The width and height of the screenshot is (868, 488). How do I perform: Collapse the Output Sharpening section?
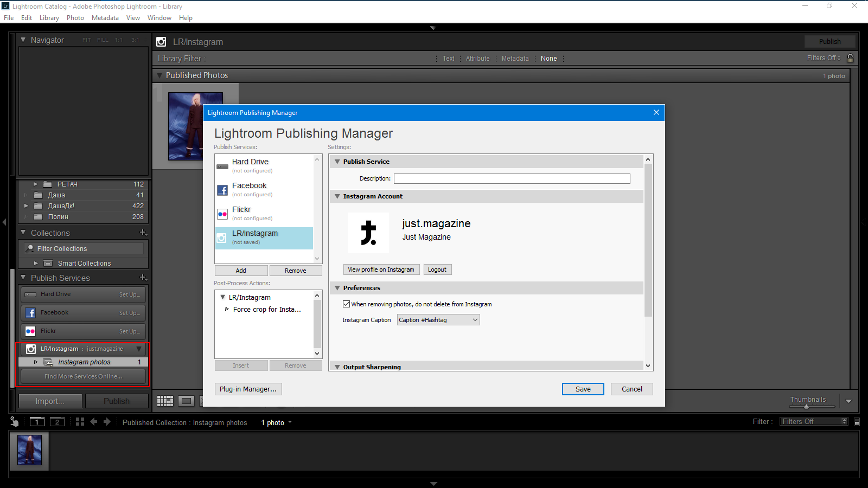[x=337, y=367]
